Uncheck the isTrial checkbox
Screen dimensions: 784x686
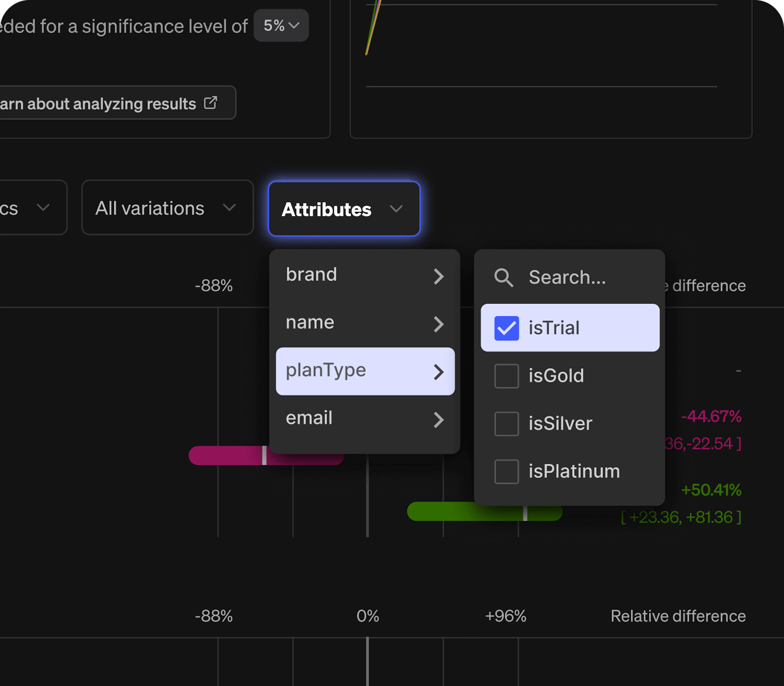coord(507,328)
